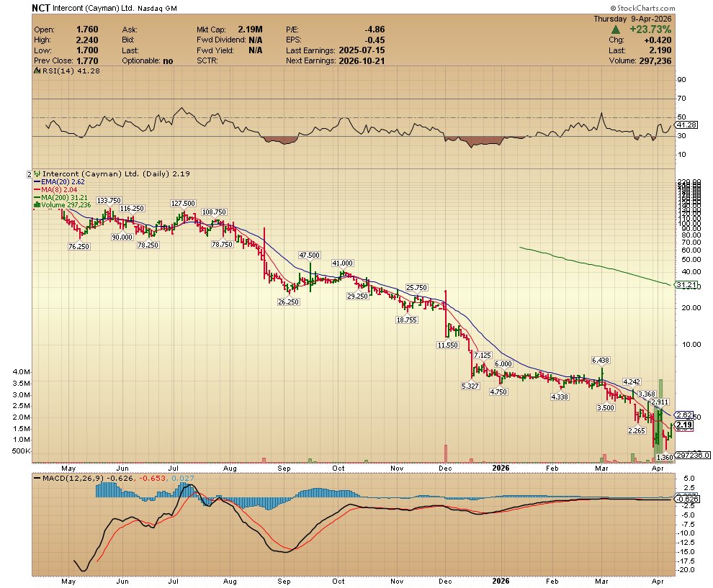Click the MA(8) 2.04 legend entry
713x588 pixels.
pos(55,189)
